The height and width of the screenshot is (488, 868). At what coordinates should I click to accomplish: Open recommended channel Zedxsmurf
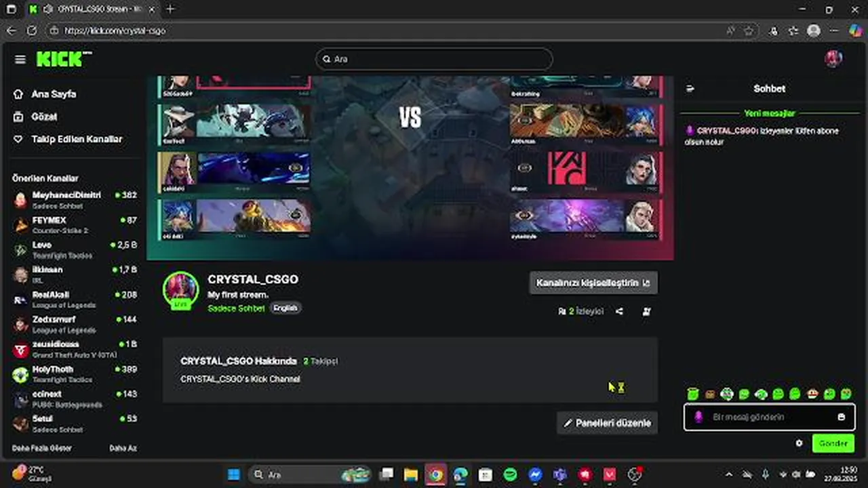pos(75,324)
